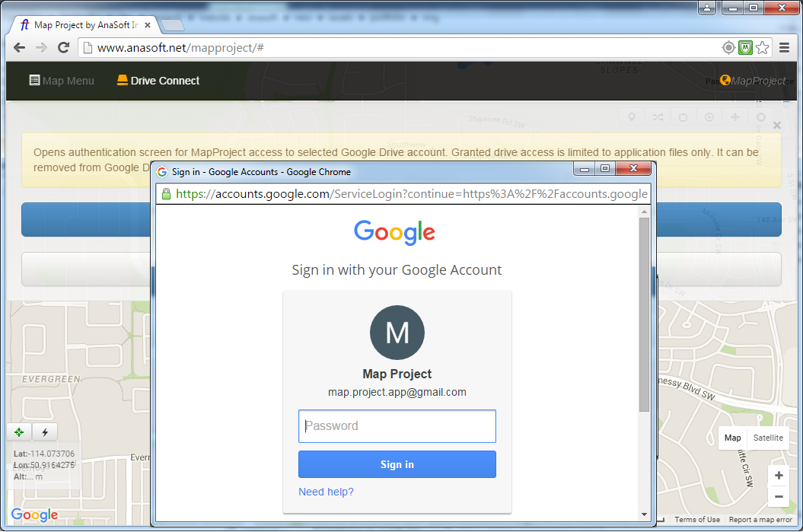Zoom in the map with the plus button
The image size is (803, 532).
(779, 475)
